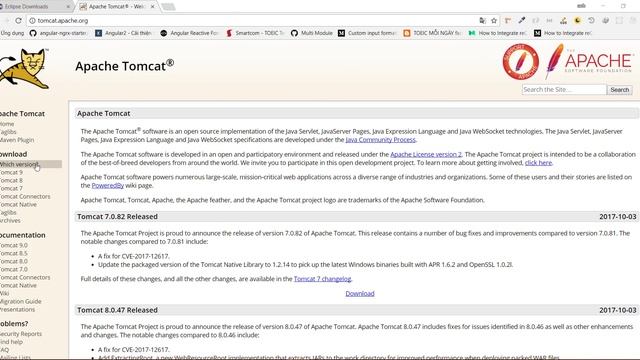The image size is (640, 360).
Task: Open the Smartcom TOEIC bookmark
Action: coord(255,33)
